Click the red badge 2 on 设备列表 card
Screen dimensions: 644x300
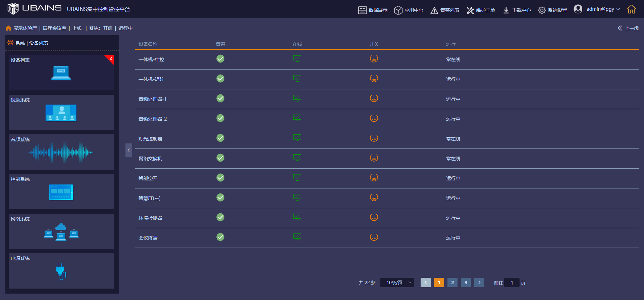coord(110,58)
